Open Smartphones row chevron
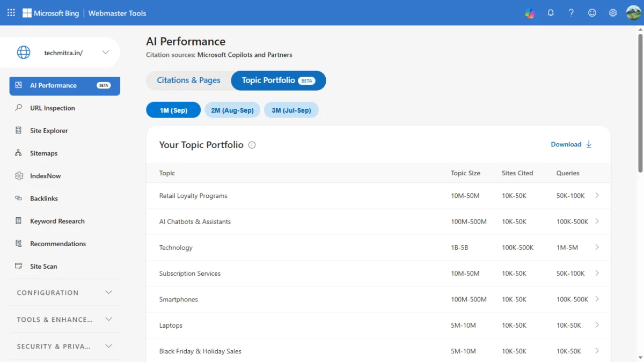The width and height of the screenshot is (644, 362). [x=597, y=299]
